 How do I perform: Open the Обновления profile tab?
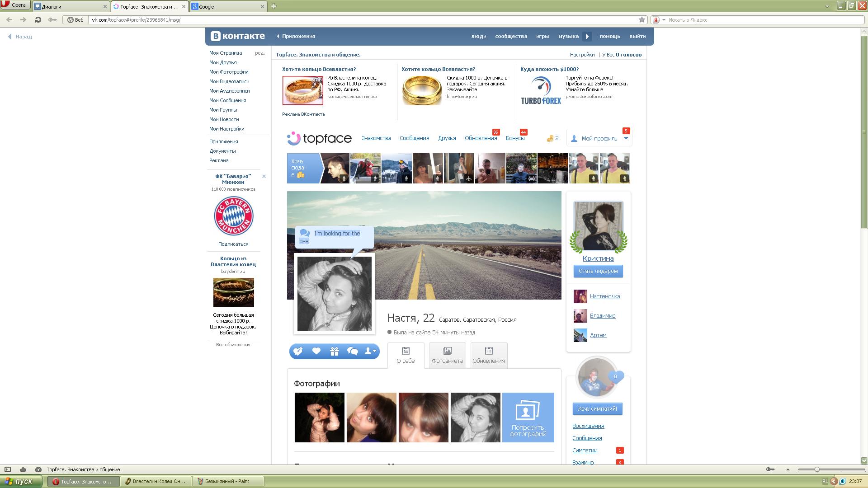pyautogui.click(x=488, y=355)
